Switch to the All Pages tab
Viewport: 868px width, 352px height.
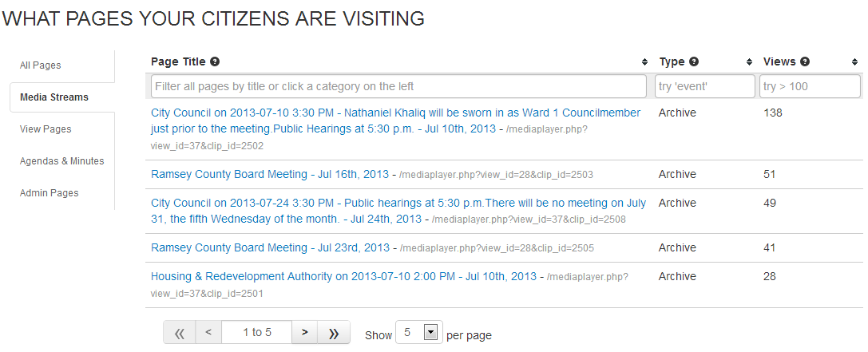(x=41, y=65)
